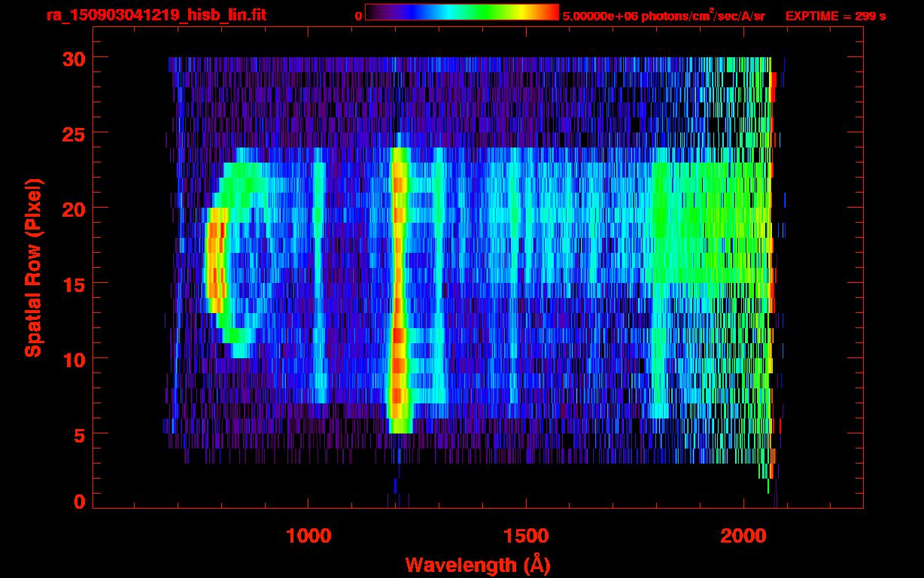
Task: Click the bright vertical emission line near 1216 Å
Action: coord(398,290)
